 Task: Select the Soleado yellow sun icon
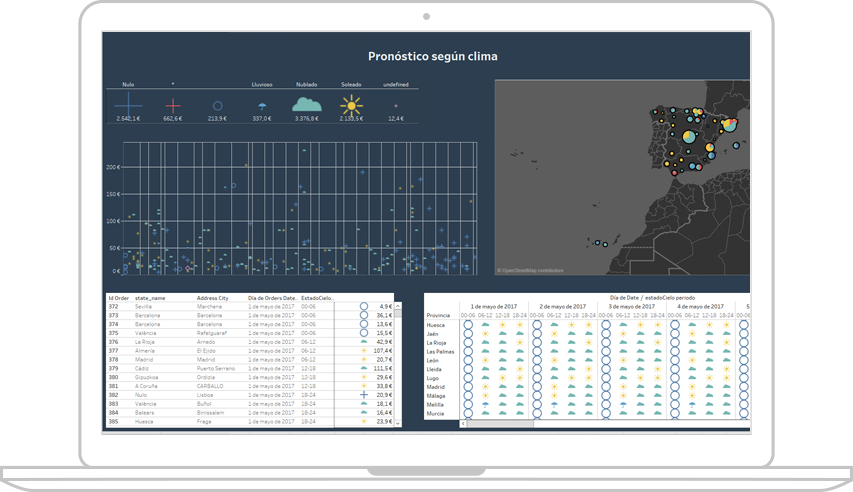coord(351,105)
